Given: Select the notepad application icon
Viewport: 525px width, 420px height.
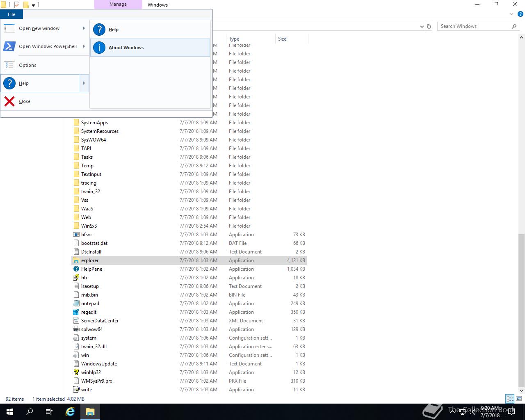Looking at the screenshot, I should point(76,304).
